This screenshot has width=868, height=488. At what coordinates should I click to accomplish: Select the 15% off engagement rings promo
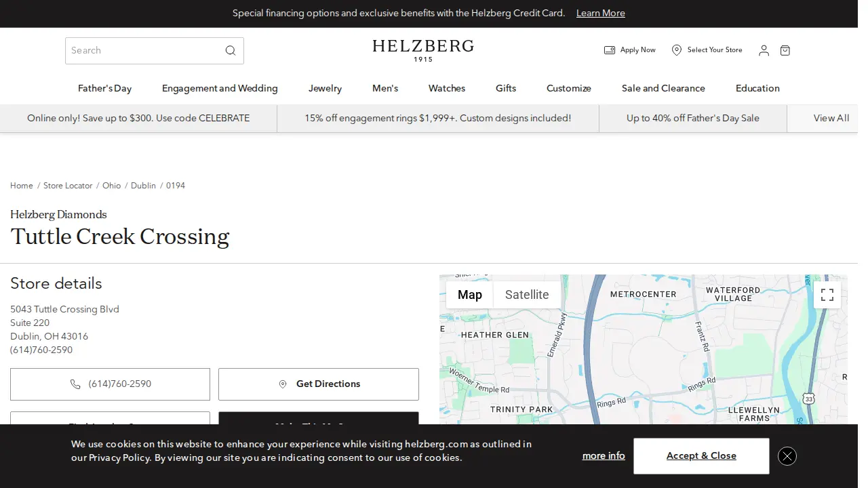pos(438,118)
